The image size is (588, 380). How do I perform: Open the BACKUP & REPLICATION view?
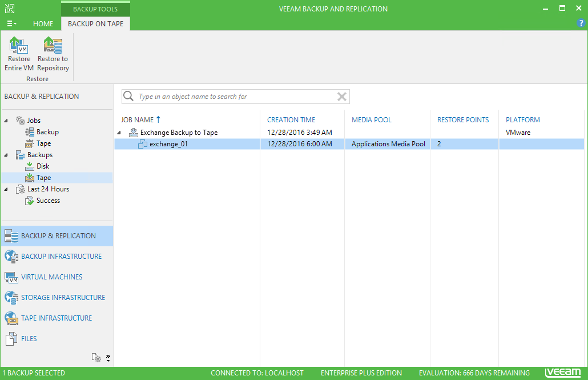point(58,236)
